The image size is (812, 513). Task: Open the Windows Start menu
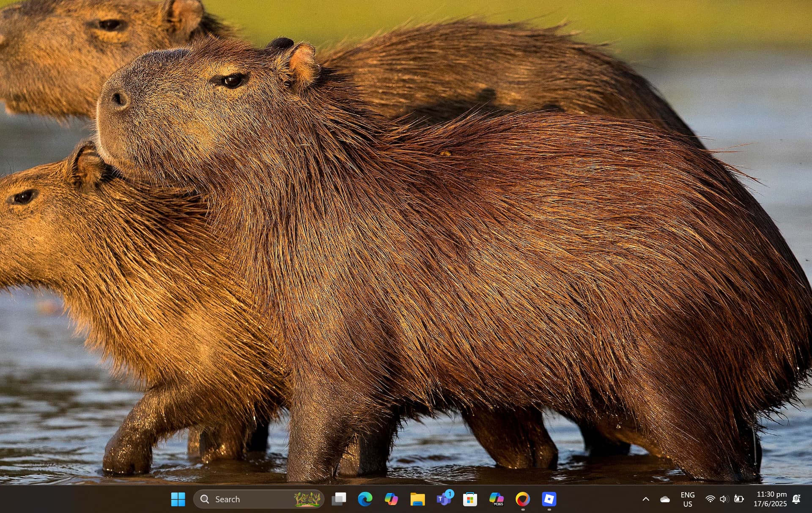pyautogui.click(x=178, y=499)
